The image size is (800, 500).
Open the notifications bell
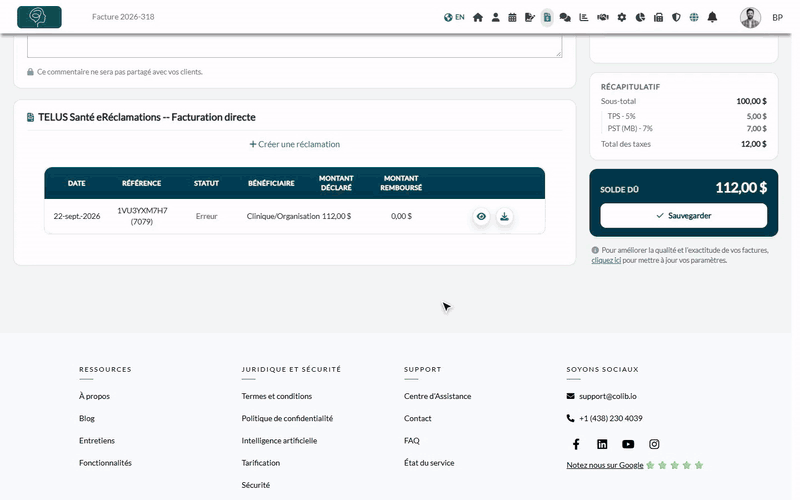712,17
